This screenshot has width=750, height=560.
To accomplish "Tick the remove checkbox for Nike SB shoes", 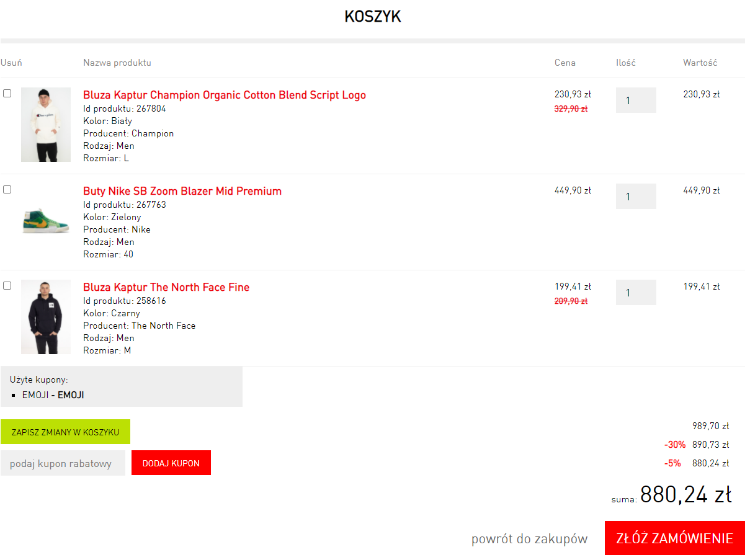I will click(7, 190).
